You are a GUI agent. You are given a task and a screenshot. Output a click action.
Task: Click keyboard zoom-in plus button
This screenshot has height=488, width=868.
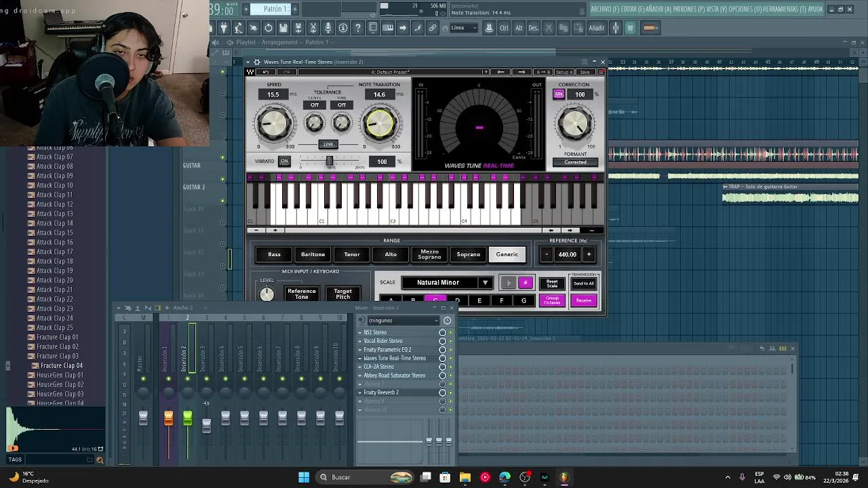275,230
